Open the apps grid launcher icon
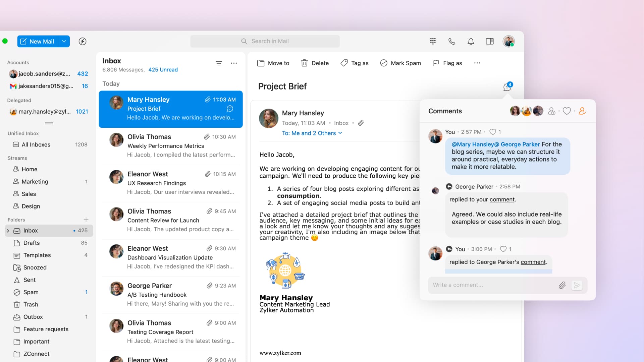Screen dimensions: 644x362 [433, 41]
